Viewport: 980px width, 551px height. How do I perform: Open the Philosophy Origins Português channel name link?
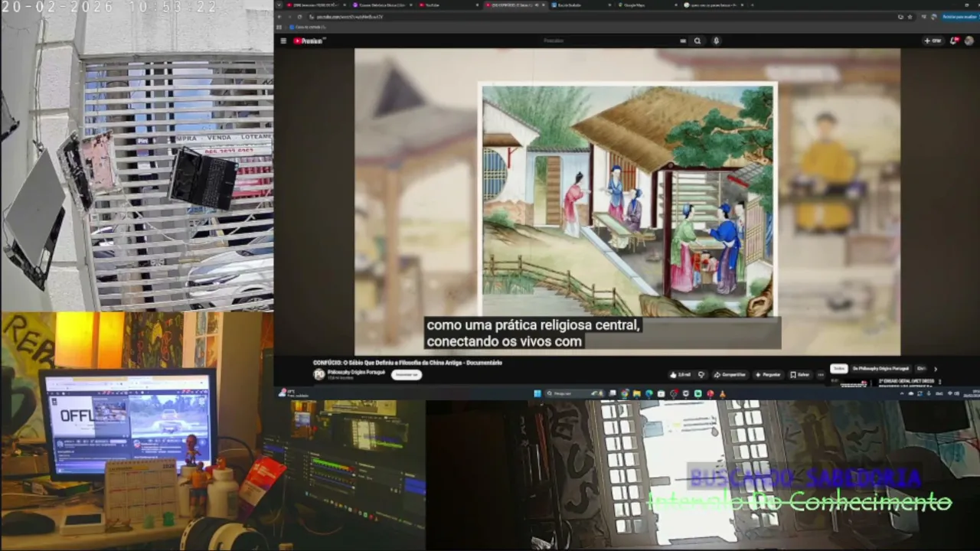point(356,372)
